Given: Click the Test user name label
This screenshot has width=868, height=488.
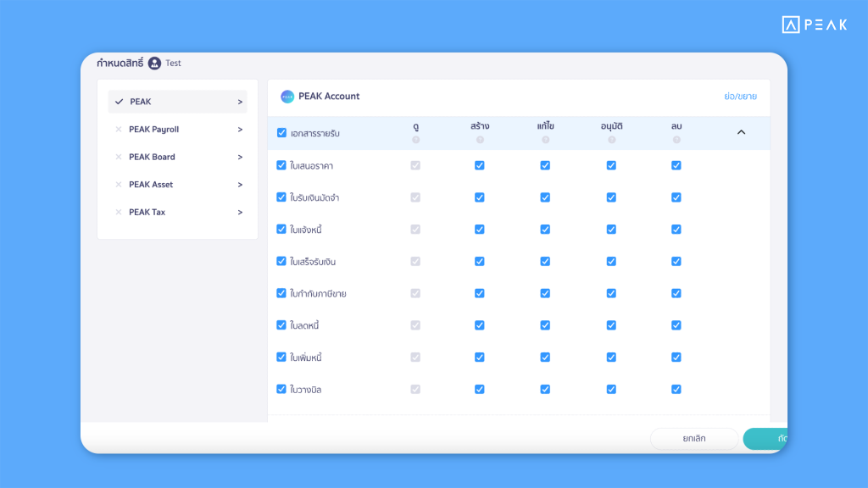Looking at the screenshot, I should pos(173,63).
